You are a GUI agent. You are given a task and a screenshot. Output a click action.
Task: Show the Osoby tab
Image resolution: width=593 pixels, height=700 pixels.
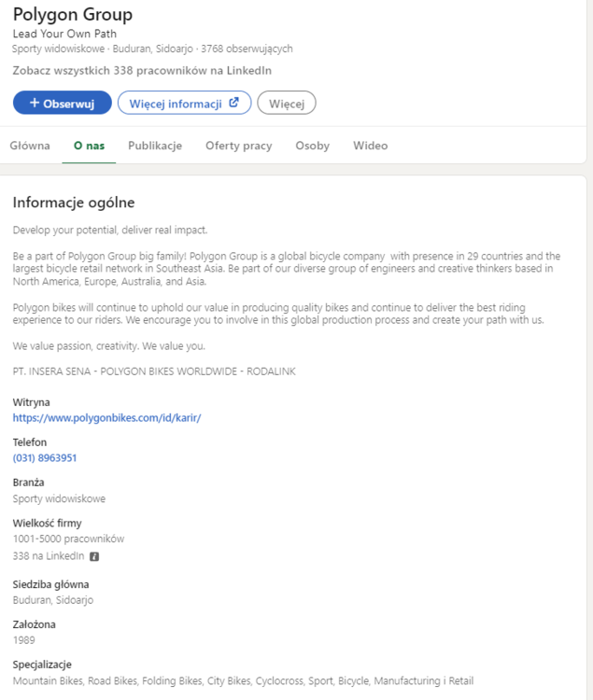coord(312,146)
